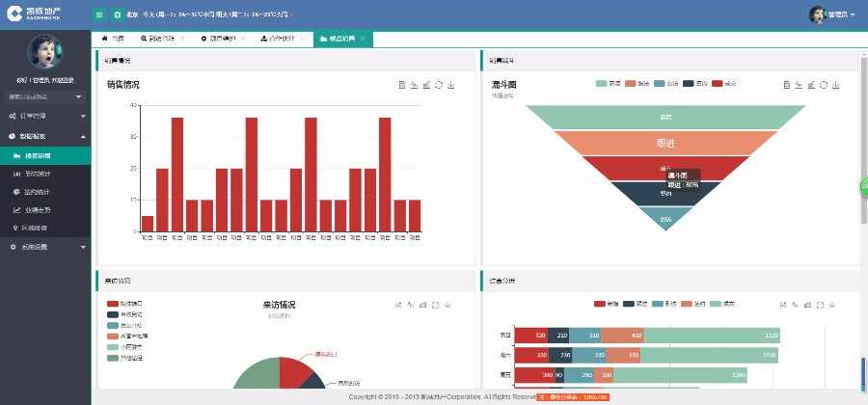Toggle the orange legend entry of the funnel chart
Image resolution: width=868 pixels, height=405 pixels.
pyautogui.click(x=637, y=84)
